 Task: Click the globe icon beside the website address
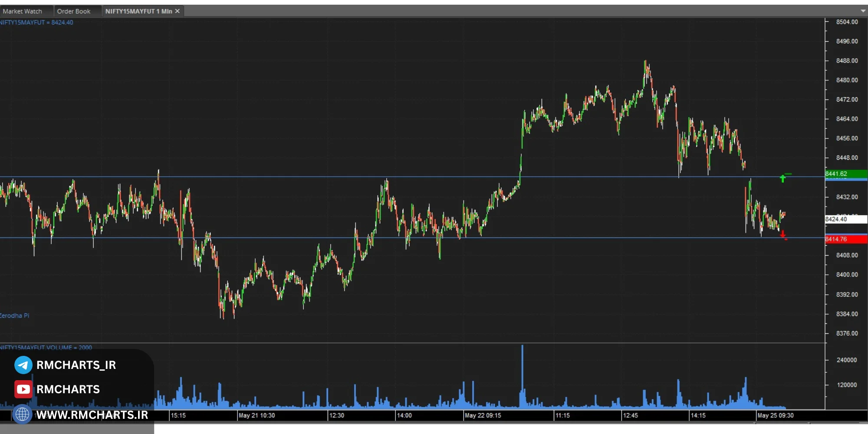pyautogui.click(x=22, y=414)
